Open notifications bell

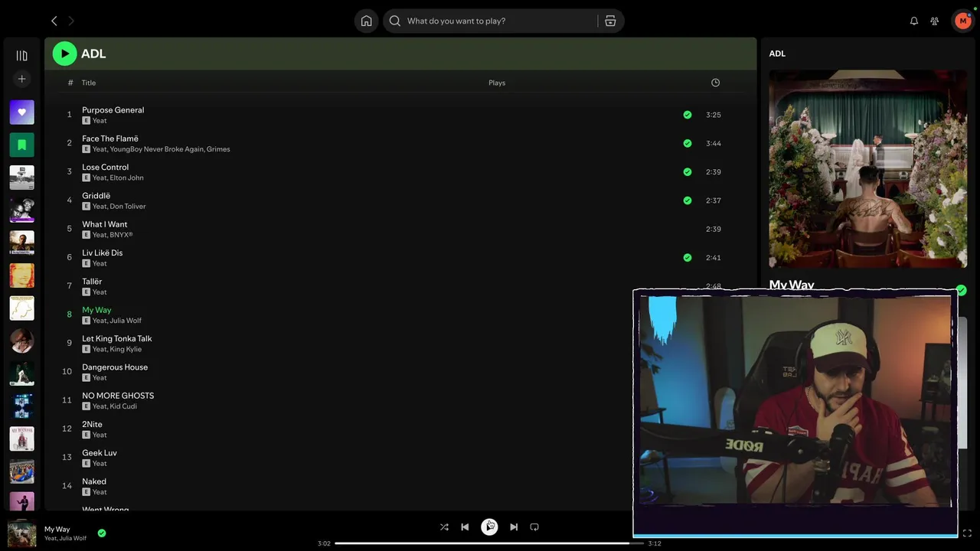[913, 21]
